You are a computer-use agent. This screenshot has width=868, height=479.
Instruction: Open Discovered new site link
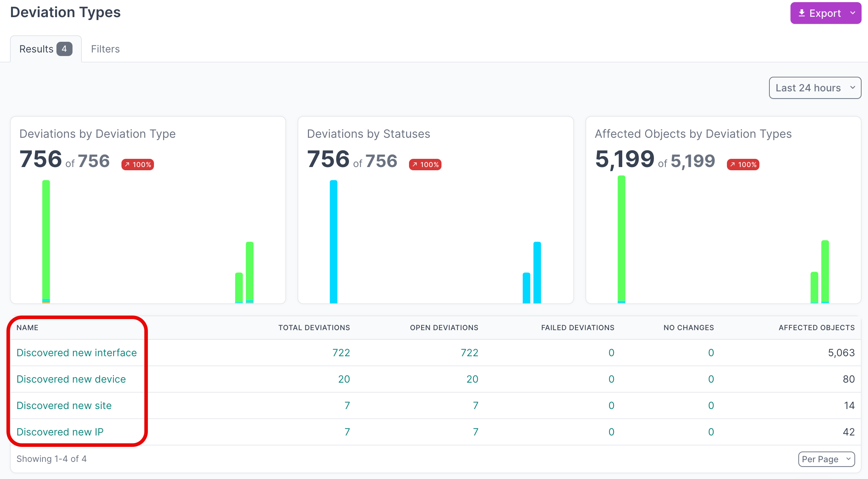coord(64,405)
